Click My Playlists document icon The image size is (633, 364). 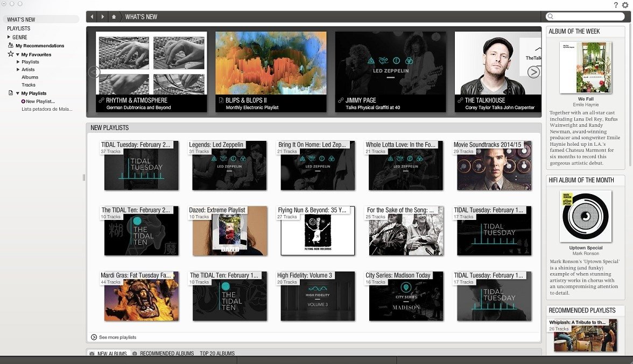point(11,92)
